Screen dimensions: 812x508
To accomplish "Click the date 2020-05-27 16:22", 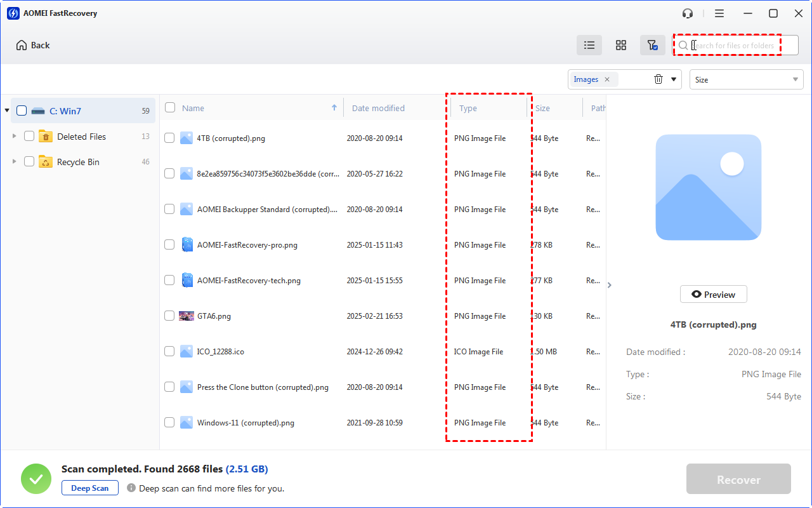I will click(375, 173).
